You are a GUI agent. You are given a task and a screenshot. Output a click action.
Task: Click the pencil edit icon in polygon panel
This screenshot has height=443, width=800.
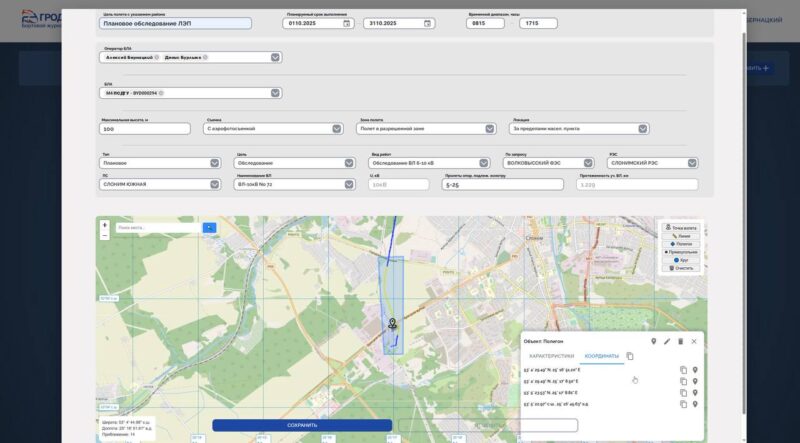(667, 341)
